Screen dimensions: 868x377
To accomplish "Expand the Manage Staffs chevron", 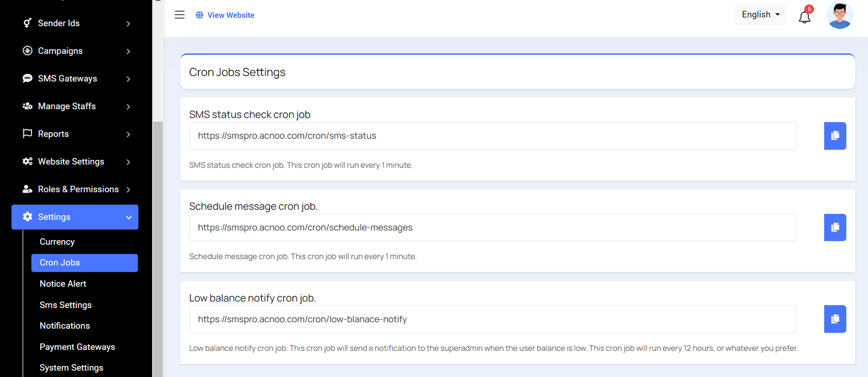I will [128, 106].
